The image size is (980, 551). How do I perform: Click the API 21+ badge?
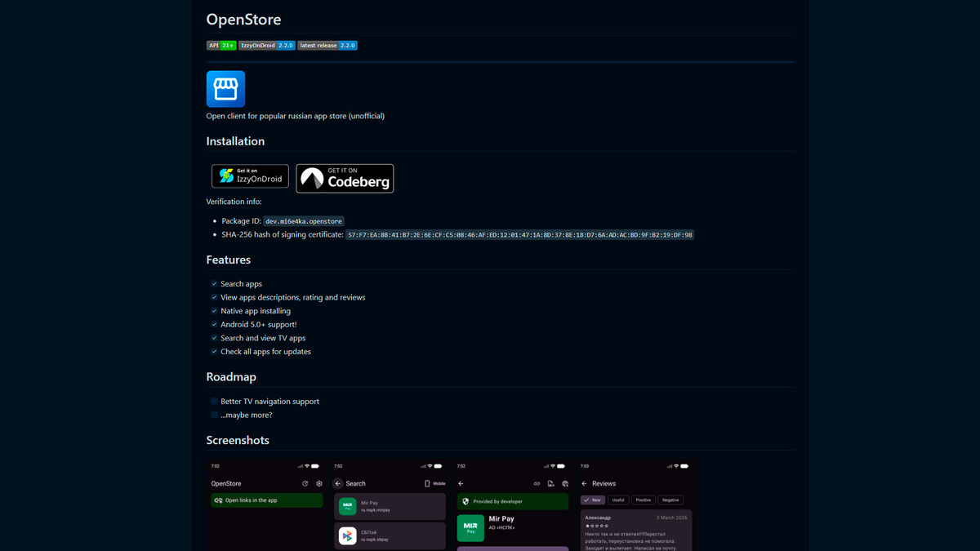point(221,46)
